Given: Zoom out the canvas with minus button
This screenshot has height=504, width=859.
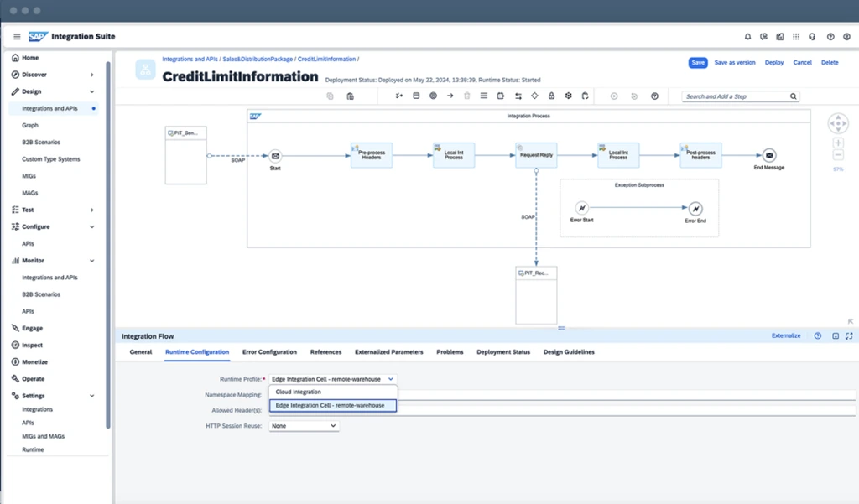Looking at the screenshot, I should [838, 156].
